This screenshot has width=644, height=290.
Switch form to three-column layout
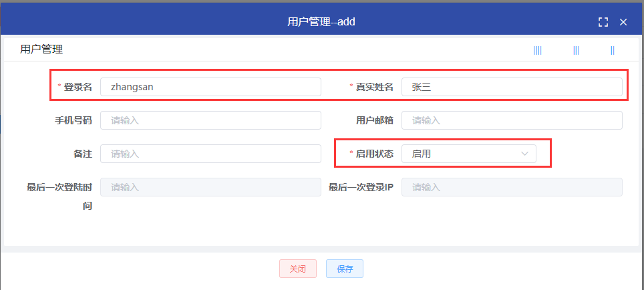tap(576, 50)
